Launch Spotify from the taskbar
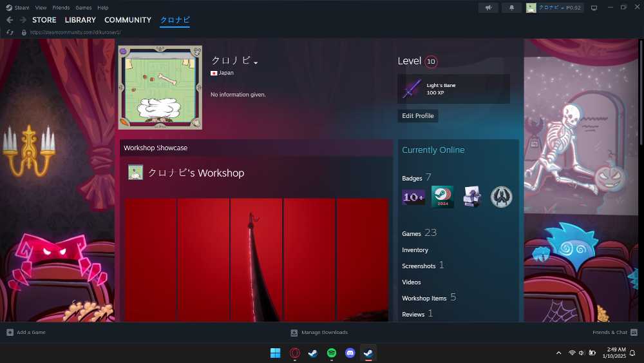Screen dimensions: 644x363 pos(332,353)
